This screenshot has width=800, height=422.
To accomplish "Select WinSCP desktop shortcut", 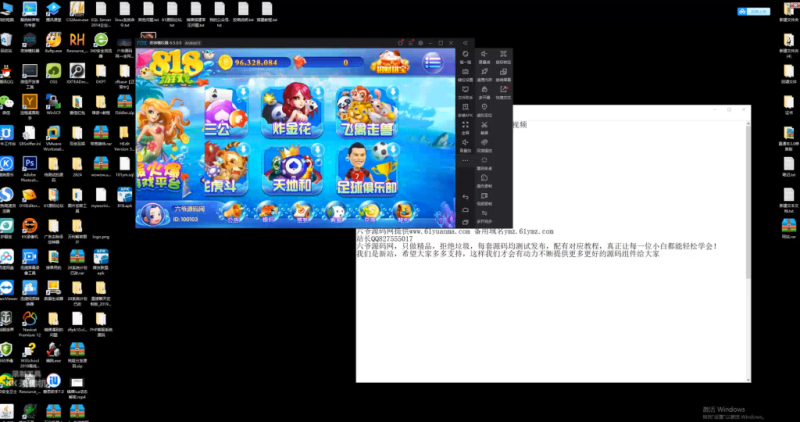I will pyautogui.click(x=53, y=105).
